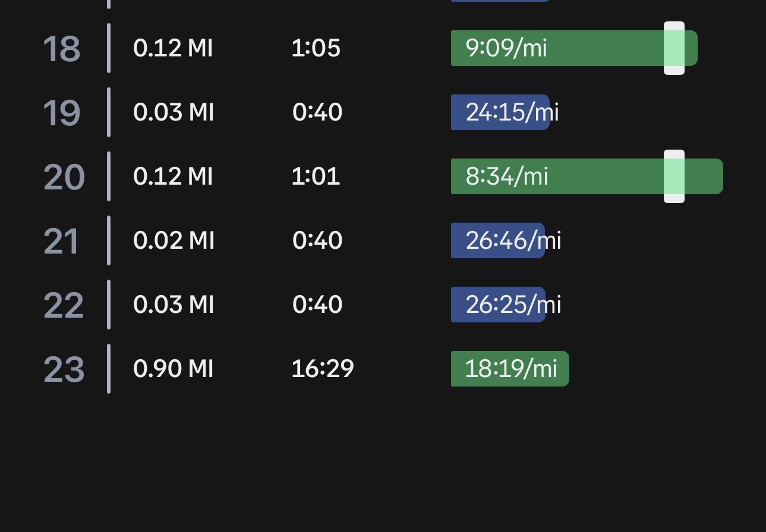Select lap number 18
Viewport: 766px width, 532px height.
(62, 49)
